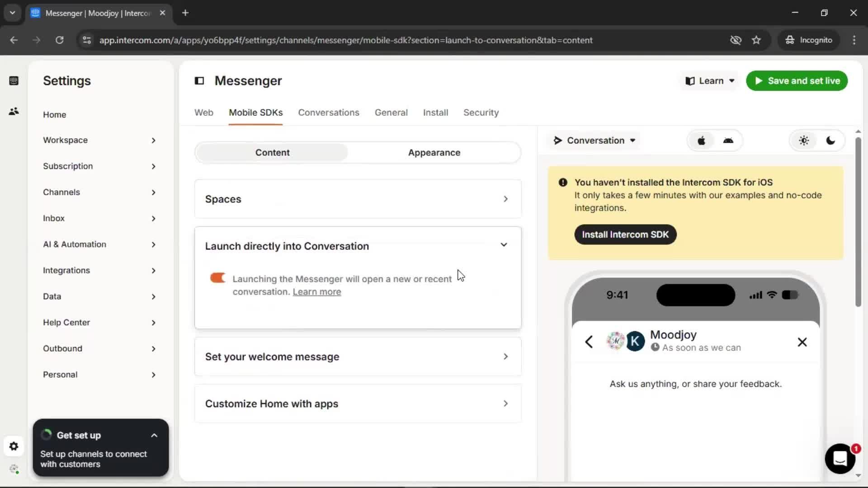Click the address bar URL field
The image size is (868, 488).
tap(346, 40)
